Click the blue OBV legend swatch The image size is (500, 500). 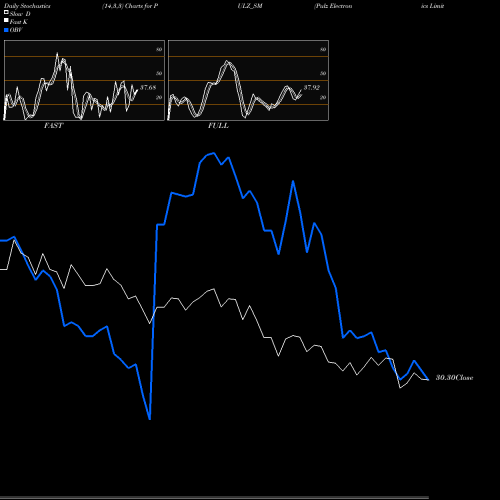coord(6,30)
